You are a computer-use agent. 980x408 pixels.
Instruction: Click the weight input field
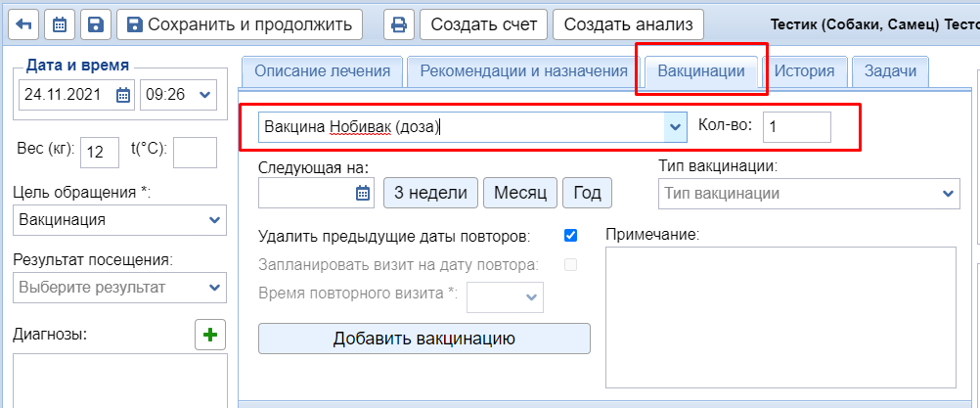coord(99,153)
